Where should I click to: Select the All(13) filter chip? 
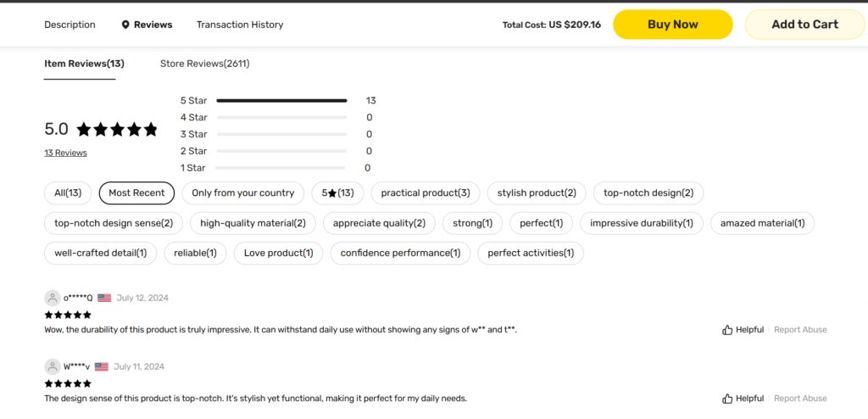(68, 193)
